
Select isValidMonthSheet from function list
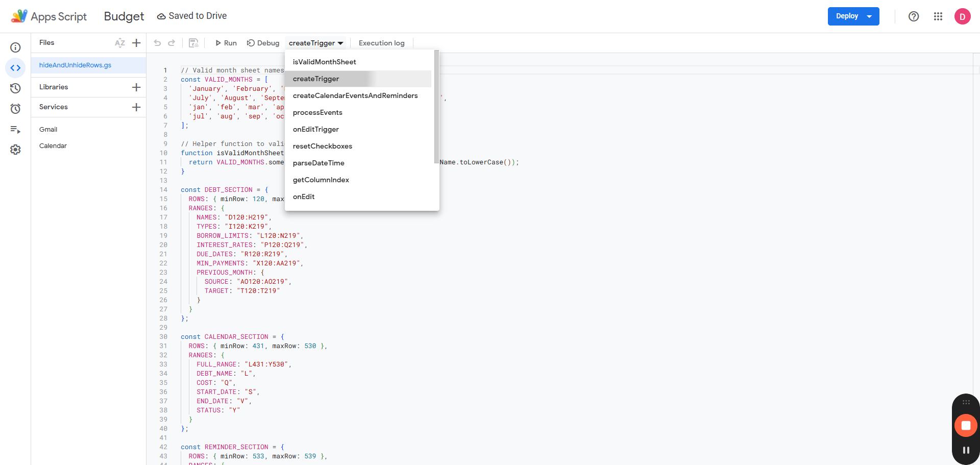(358, 62)
